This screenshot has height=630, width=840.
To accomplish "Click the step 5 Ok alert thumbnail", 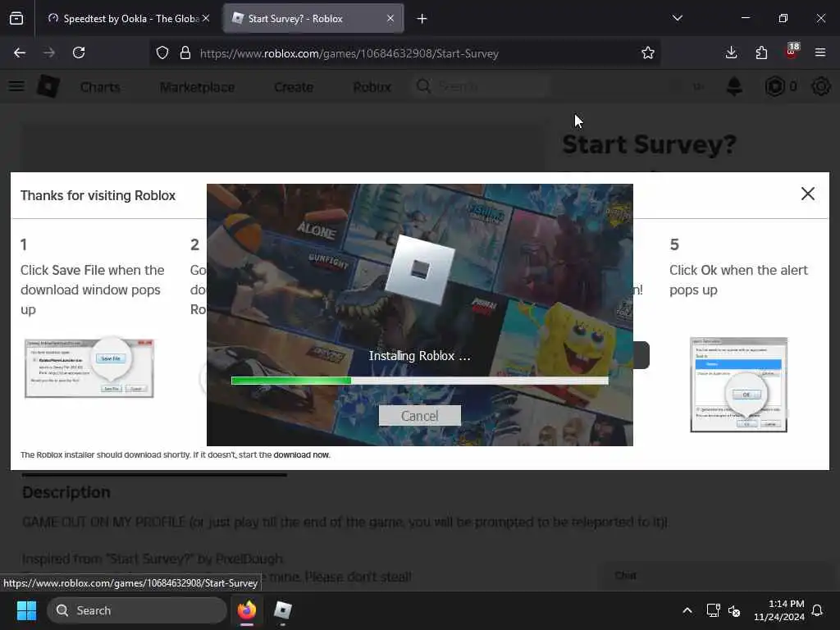I will pyautogui.click(x=739, y=384).
